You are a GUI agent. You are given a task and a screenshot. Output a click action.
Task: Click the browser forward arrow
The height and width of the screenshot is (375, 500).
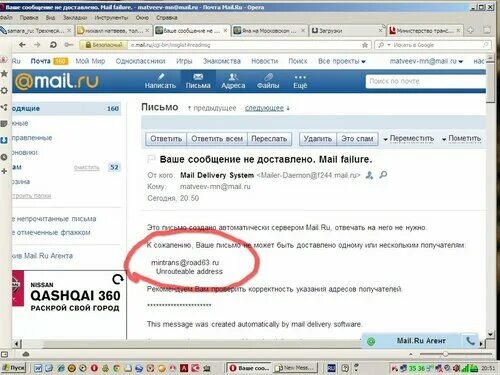(x=37, y=45)
